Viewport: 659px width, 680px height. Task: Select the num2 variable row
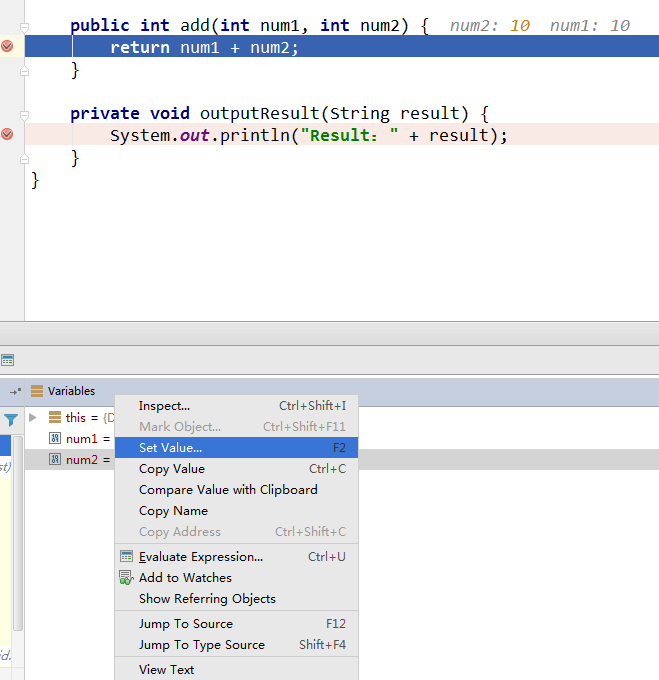tap(69, 459)
